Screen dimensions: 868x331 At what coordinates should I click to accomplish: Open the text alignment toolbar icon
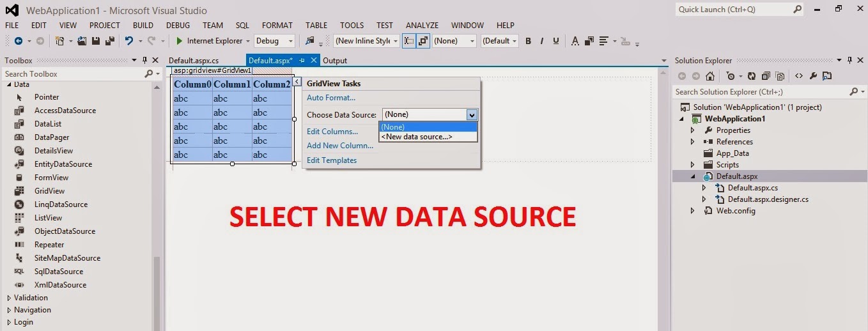coord(603,41)
